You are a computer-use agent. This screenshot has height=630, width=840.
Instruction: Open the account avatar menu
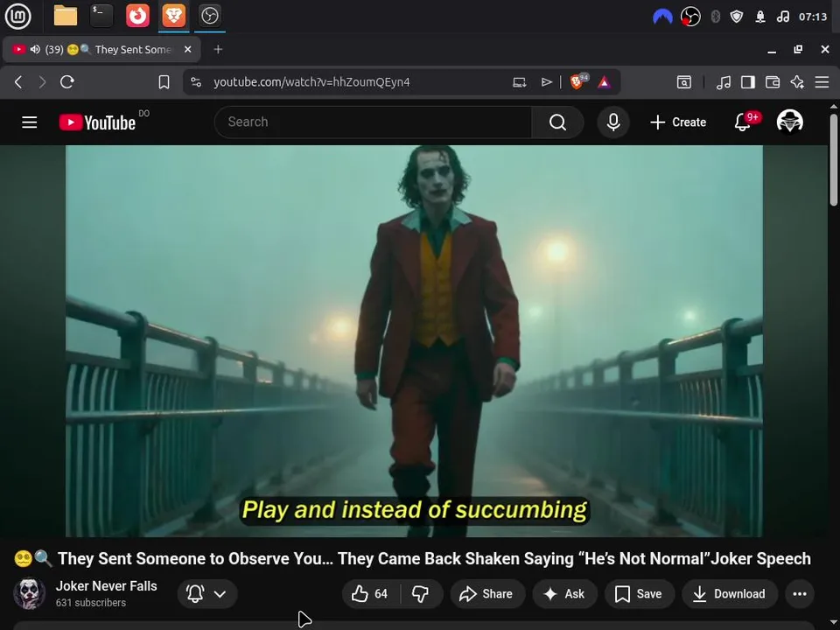(789, 122)
